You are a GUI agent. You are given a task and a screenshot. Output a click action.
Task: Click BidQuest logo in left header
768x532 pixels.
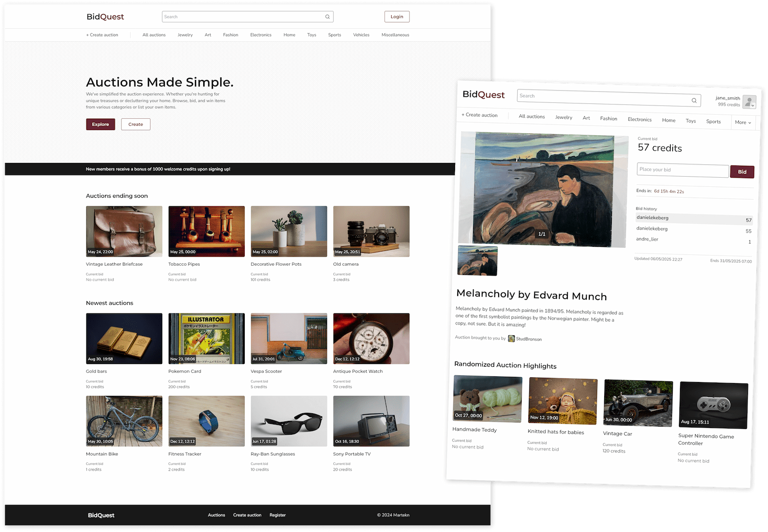pyautogui.click(x=105, y=17)
